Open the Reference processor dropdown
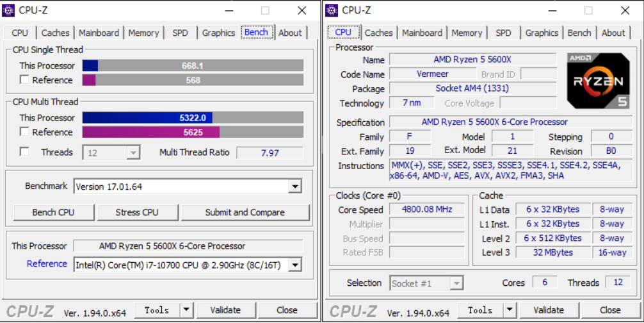644x323 pixels. 295,265
